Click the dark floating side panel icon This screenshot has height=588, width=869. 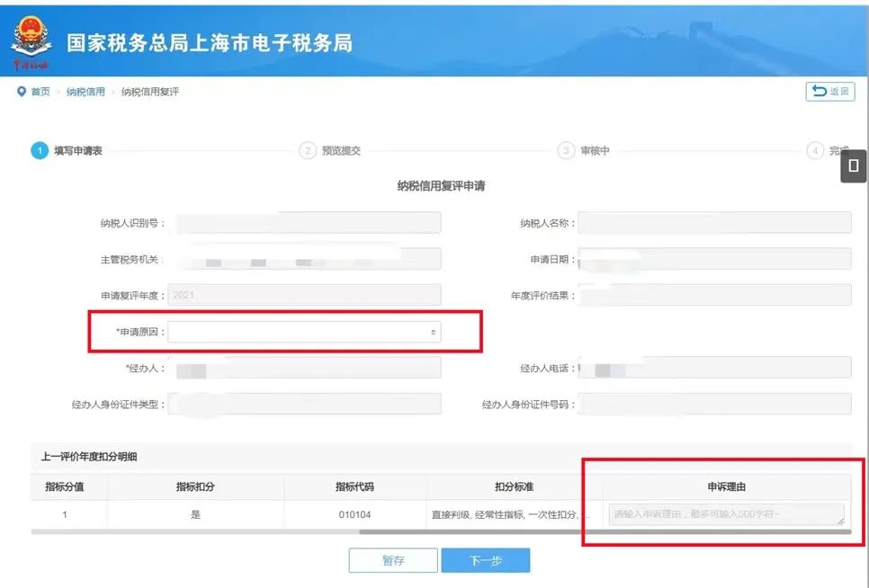point(854,165)
